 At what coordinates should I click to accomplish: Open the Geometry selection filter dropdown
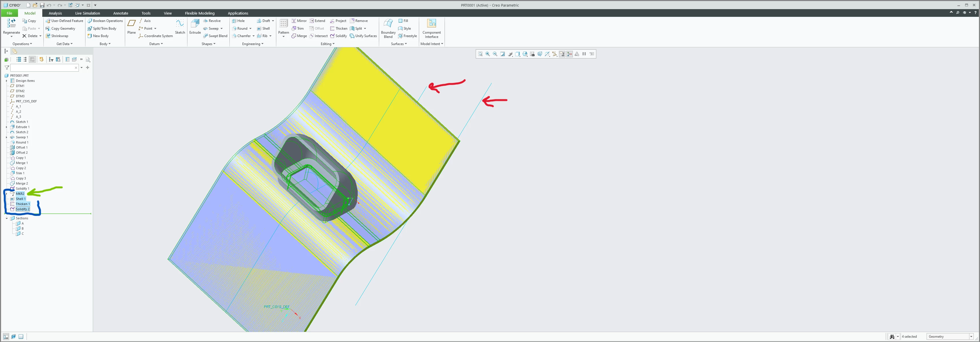[x=971, y=337]
